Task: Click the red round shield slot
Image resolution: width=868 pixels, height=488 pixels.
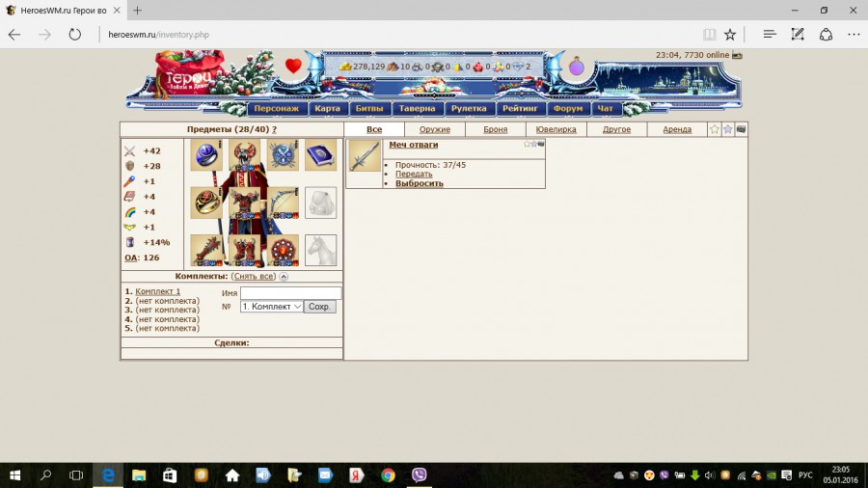Action: click(x=283, y=250)
